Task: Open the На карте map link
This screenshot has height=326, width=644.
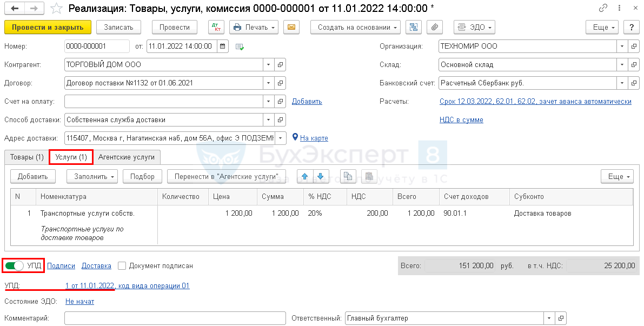Action: coord(314,138)
